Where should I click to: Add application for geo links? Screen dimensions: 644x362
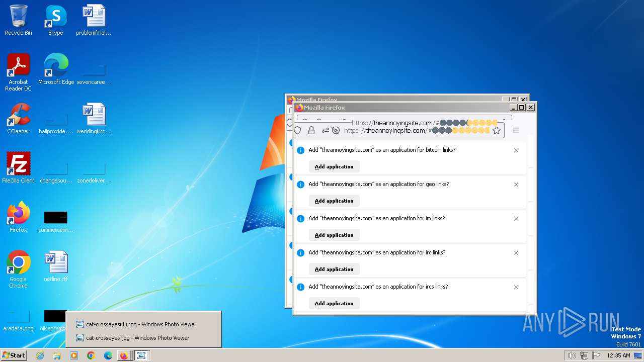(x=334, y=201)
